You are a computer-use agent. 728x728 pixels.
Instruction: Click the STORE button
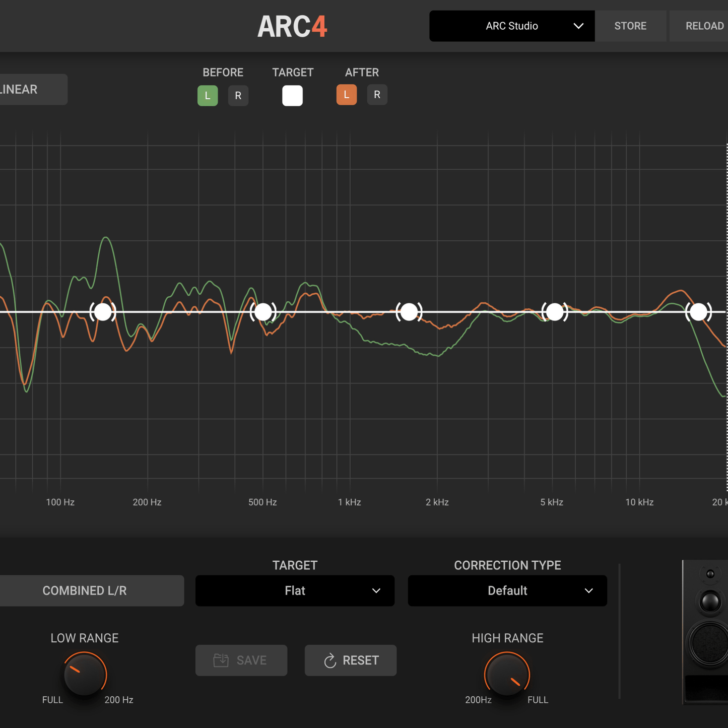tap(630, 26)
